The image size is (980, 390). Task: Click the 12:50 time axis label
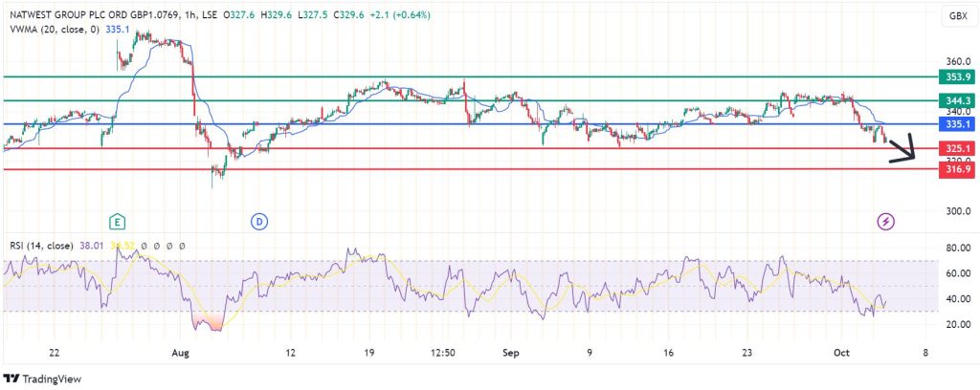click(x=443, y=353)
